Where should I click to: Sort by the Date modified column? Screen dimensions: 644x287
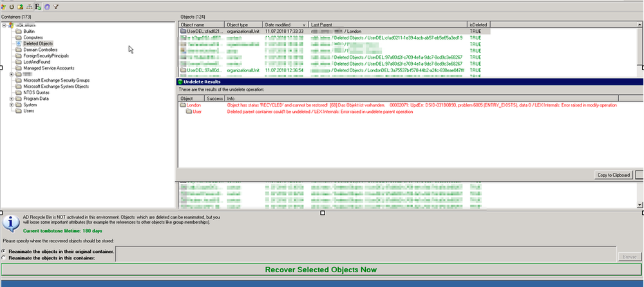pyautogui.click(x=283, y=25)
